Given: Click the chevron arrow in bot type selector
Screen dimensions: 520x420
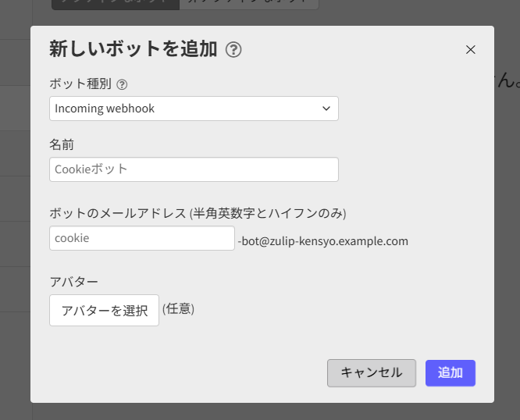Looking at the screenshot, I should [326, 109].
